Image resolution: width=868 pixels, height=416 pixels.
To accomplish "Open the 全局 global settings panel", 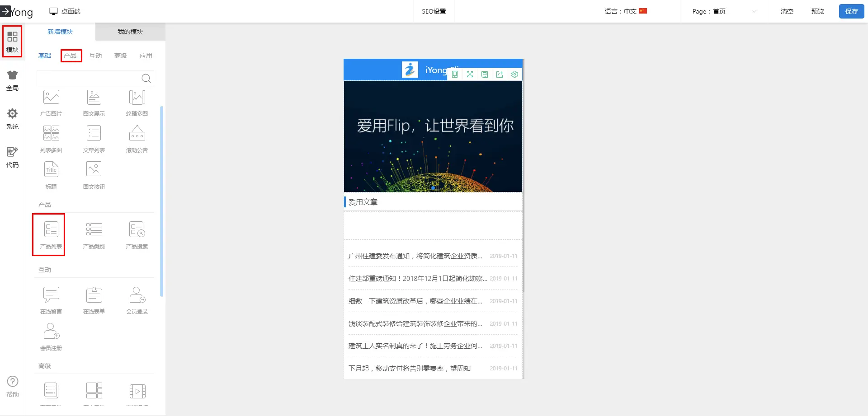I will coord(12,80).
